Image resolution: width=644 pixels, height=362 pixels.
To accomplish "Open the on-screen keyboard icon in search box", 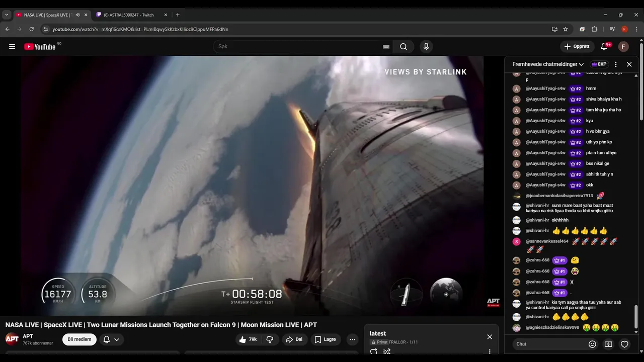I will point(386,47).
